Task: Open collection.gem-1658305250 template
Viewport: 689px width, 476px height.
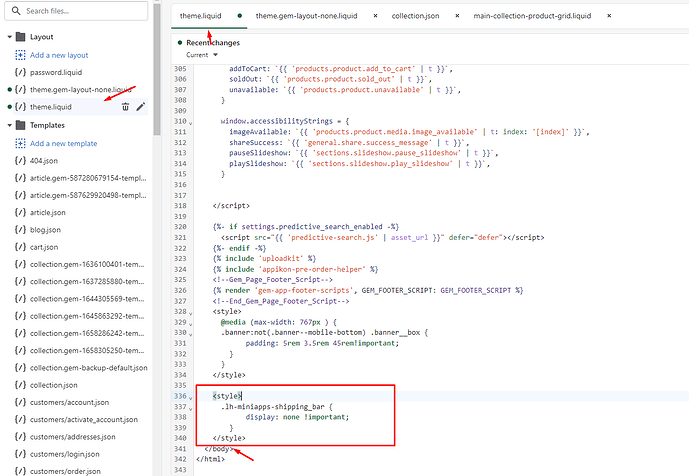Action: click(x=87, y=350)
